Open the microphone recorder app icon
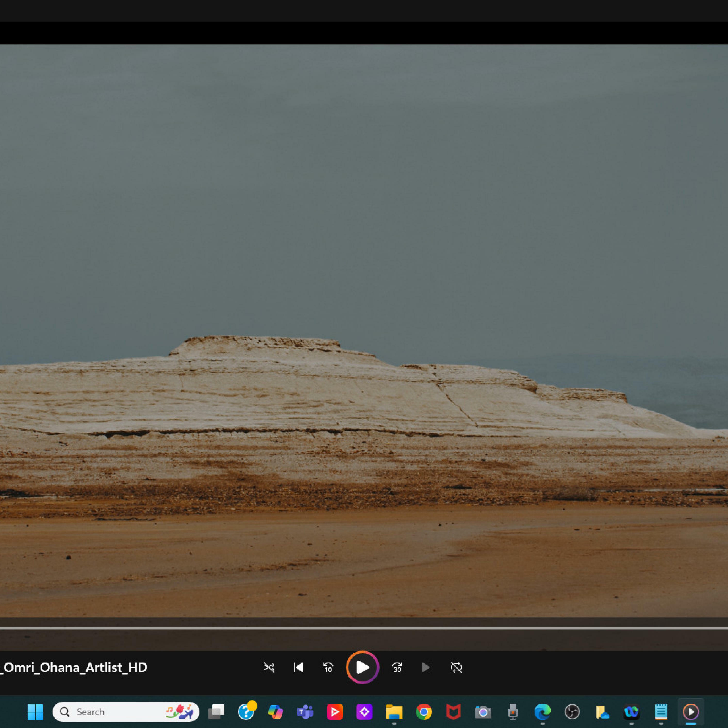The image size is (728, 728). pos(513,712)
